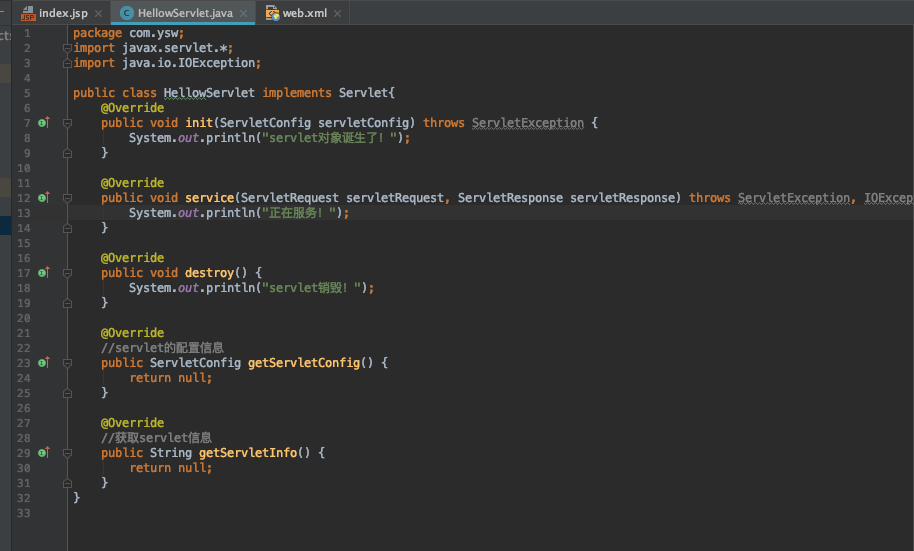This screenshot has width=914, height=551.
Task: Click the init method name
Action: [x=199, y=122]
